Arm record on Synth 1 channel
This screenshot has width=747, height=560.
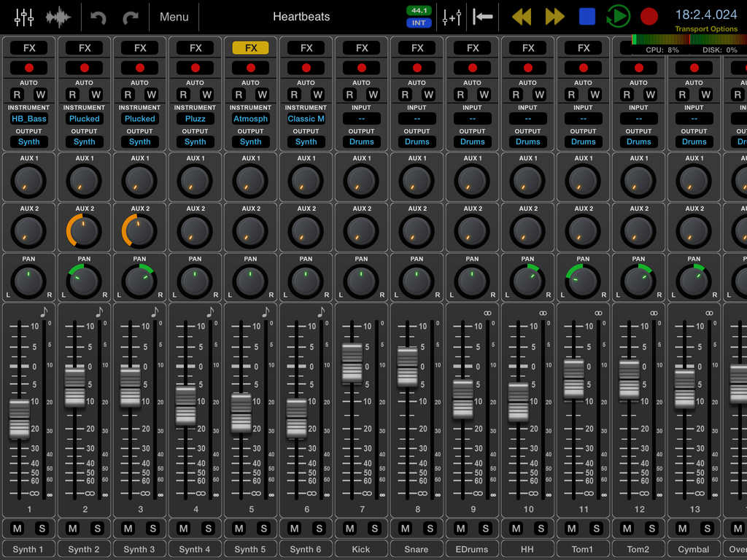pyautogui.click(x=29, y=68)
